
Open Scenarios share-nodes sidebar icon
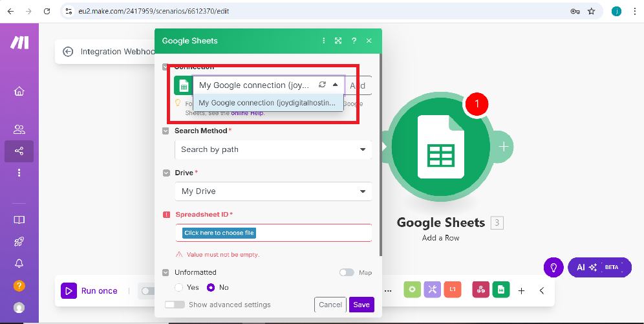click(19, 151)
